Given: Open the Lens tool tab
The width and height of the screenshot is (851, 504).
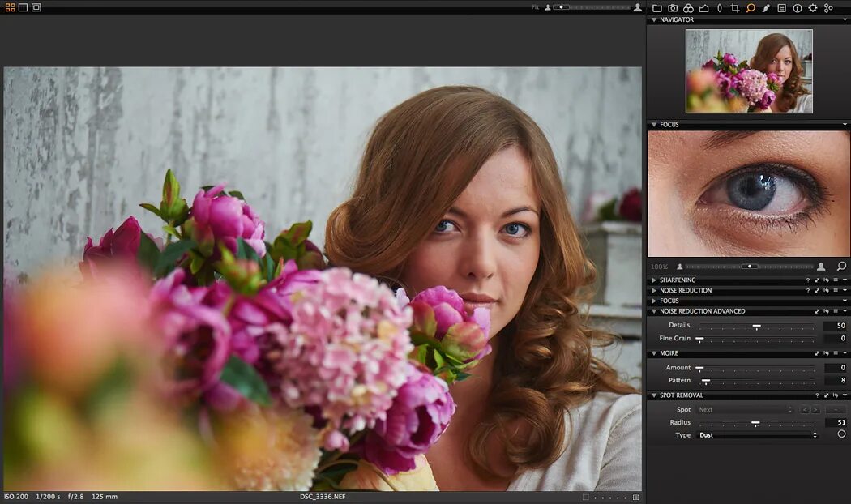Looking at the screenshot, I should point(720,8).
